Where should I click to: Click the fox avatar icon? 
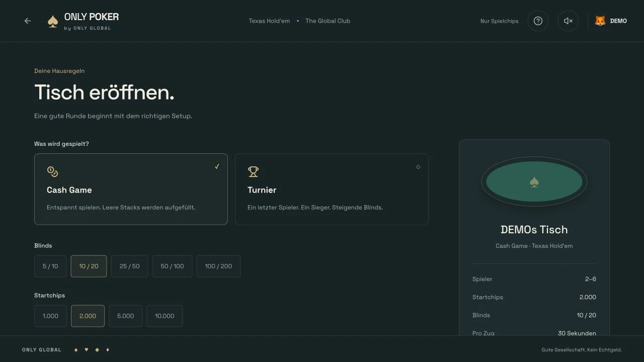[600, 21]
